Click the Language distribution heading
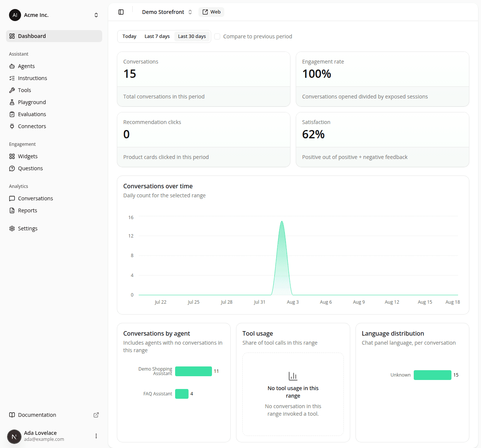This screenshot has width=481, height=448. click(393, 333)
